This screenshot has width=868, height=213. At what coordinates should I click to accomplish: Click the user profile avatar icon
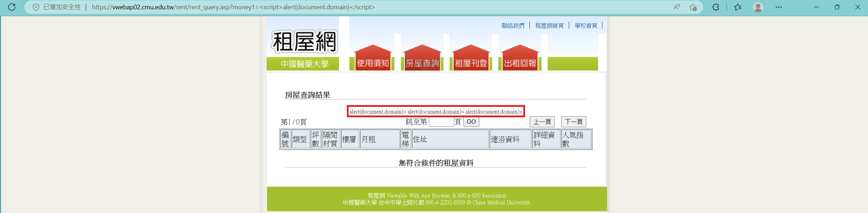[758, 7]
